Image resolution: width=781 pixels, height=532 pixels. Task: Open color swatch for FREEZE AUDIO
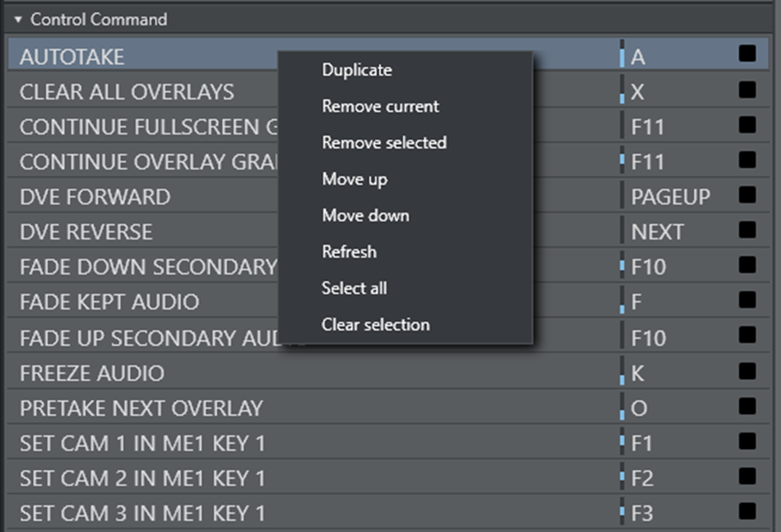click(747, 371)
